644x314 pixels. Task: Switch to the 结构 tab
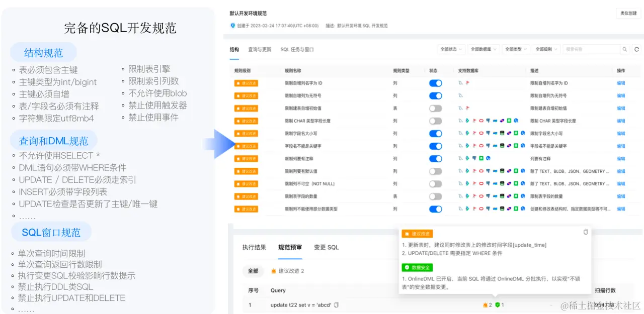(x=234, y=50)
